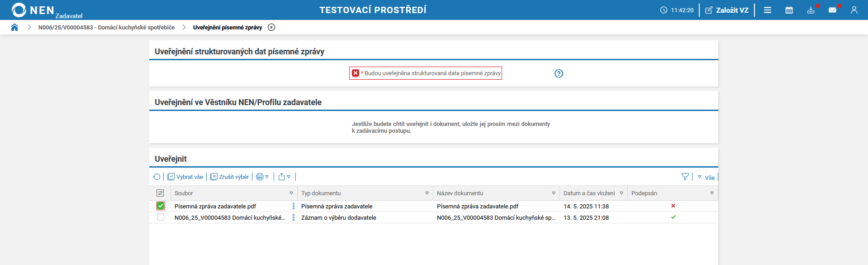Open the calendar icon

789,10
